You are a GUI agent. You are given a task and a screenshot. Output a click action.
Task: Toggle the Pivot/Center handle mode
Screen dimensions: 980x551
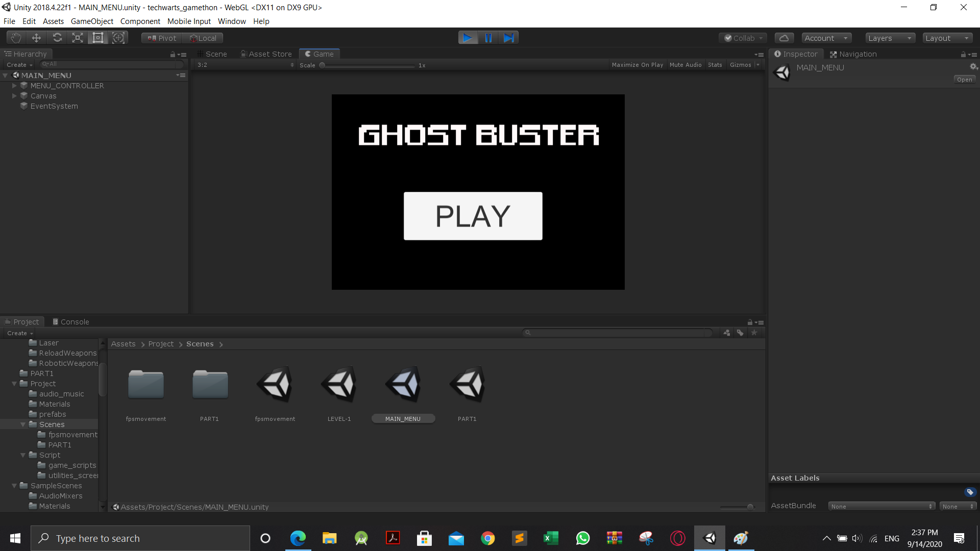coord(162,38)
